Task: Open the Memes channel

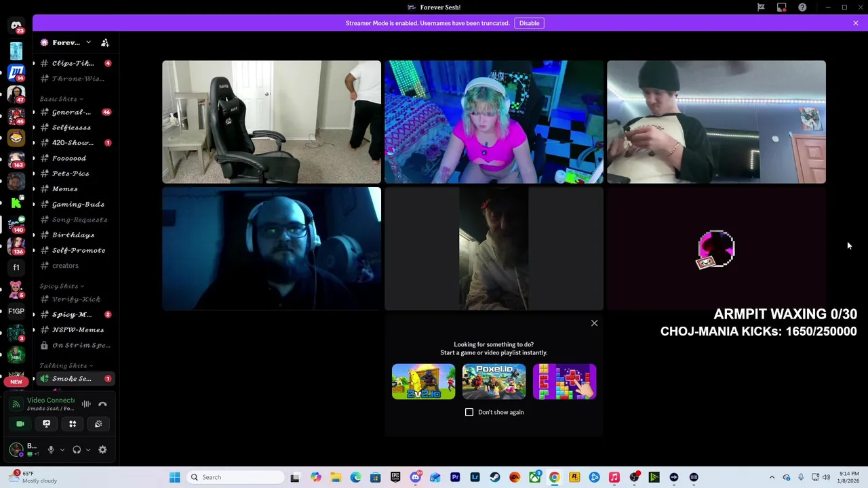Action: coord(75,189)
